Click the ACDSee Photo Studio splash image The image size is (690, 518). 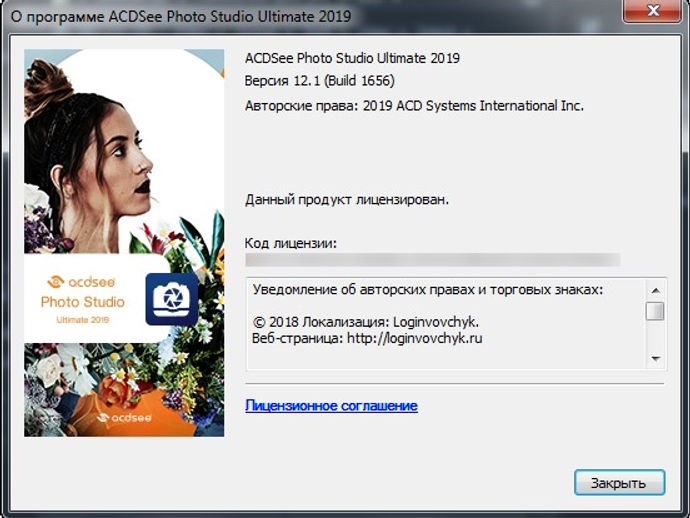pos(124,243)
